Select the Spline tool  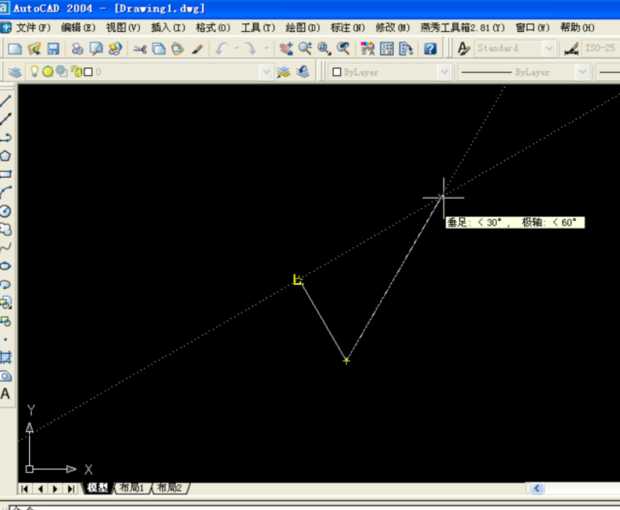tap(6, 247)
